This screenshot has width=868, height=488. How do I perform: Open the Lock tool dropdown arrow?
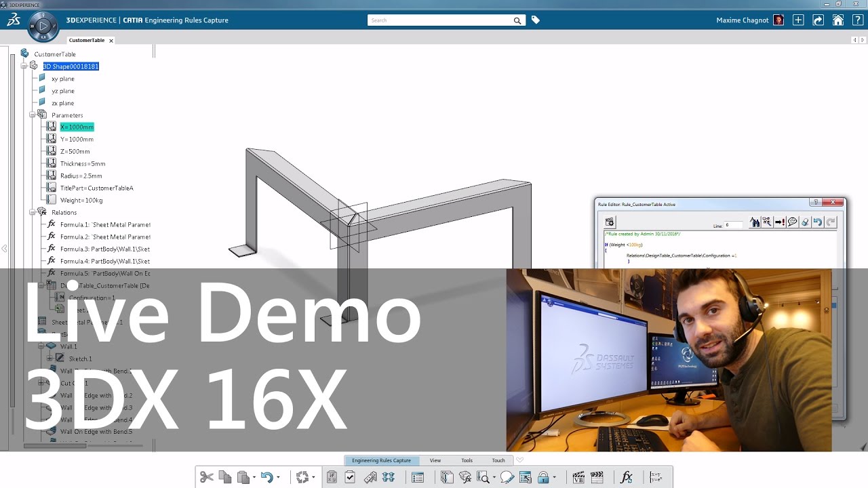[555, 477]
